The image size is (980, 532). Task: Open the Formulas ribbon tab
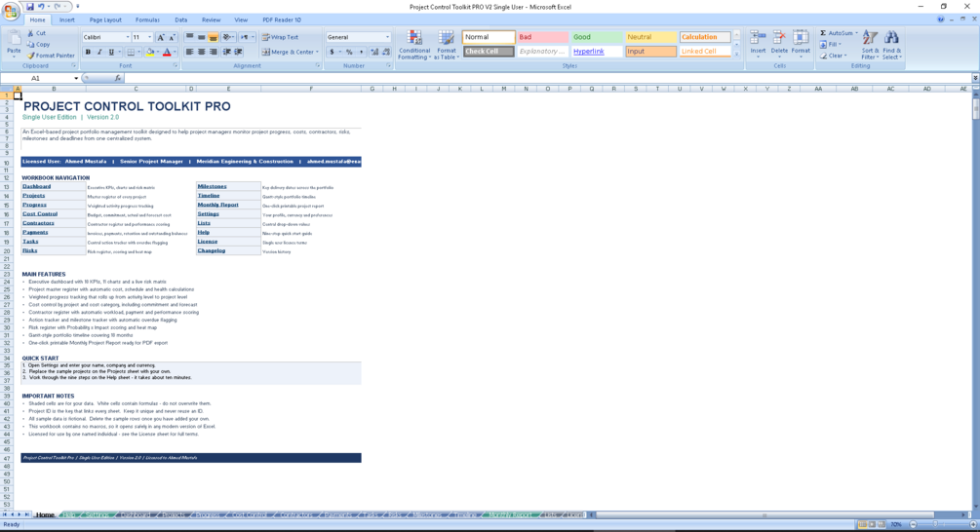pyautogui.click(x=147, y=20)
